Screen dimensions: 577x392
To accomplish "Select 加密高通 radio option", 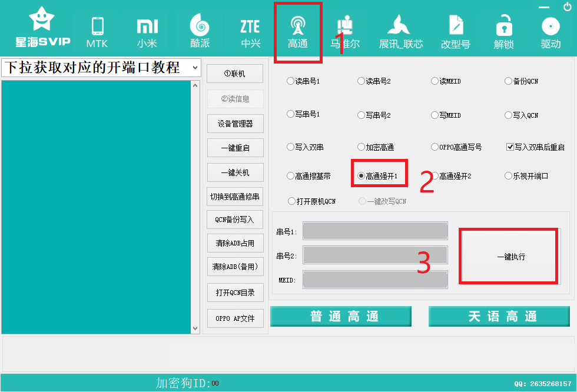I will (x=376, y=147).
